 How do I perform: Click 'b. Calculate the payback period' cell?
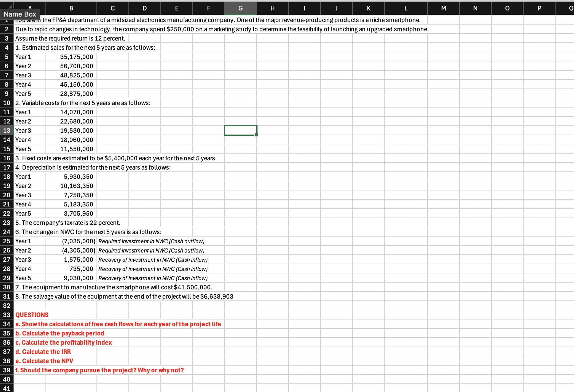pos(60,333)
